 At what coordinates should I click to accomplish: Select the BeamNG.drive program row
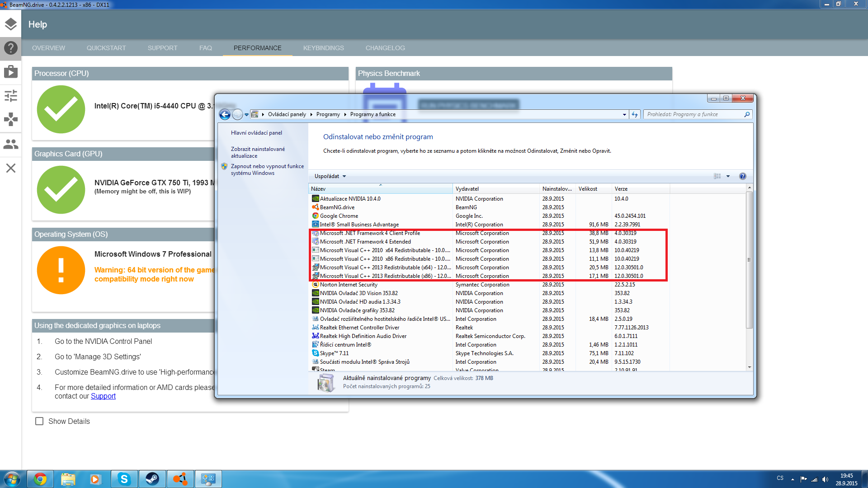point(490,207)
